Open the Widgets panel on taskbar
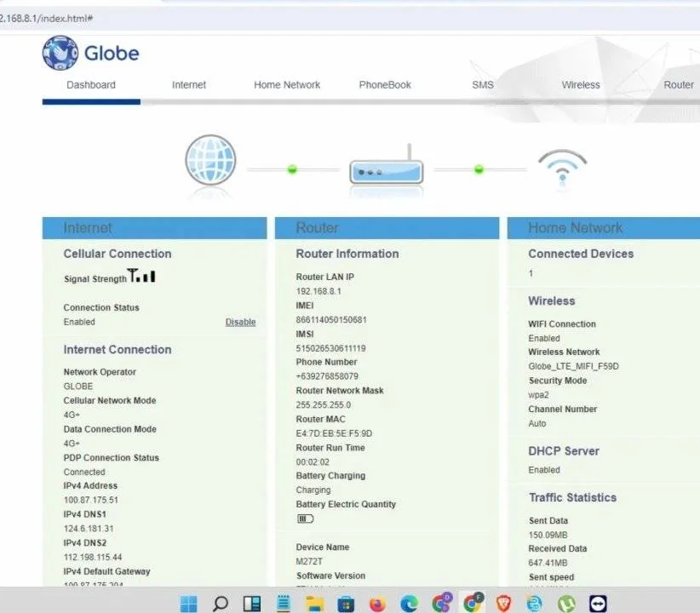Image resolution: width=700 pixels, height=613 pixels. [x=252, y=604]
